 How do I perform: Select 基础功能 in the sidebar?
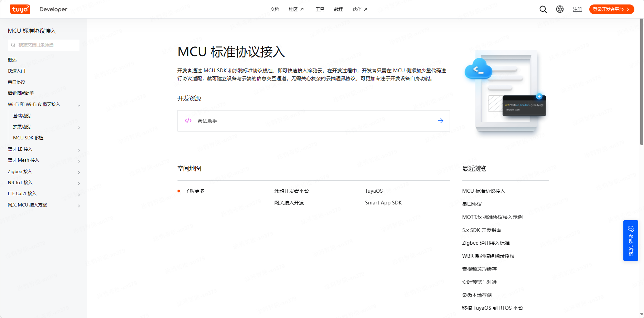click(22, 116)
